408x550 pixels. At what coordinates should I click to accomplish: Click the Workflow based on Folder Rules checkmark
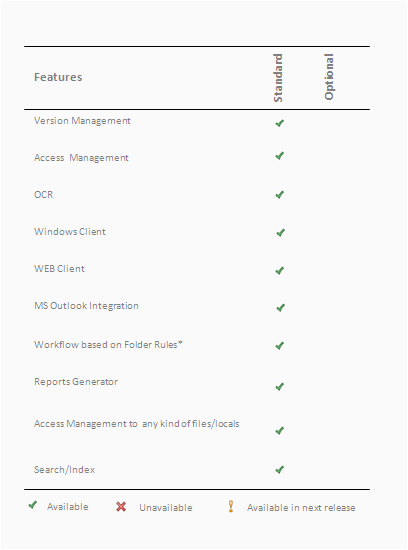(280, 346)
